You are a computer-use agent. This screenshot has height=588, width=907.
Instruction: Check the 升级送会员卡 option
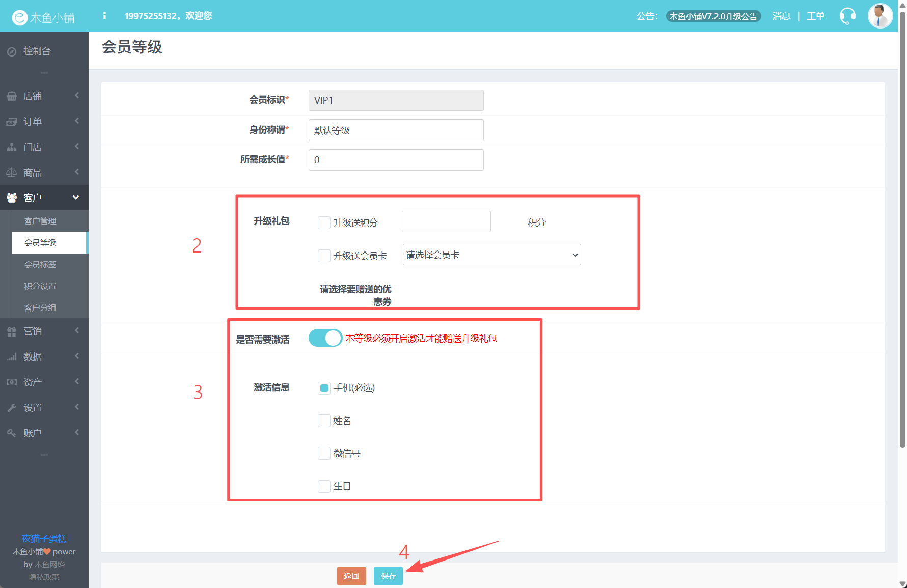[x=324, y=256]
